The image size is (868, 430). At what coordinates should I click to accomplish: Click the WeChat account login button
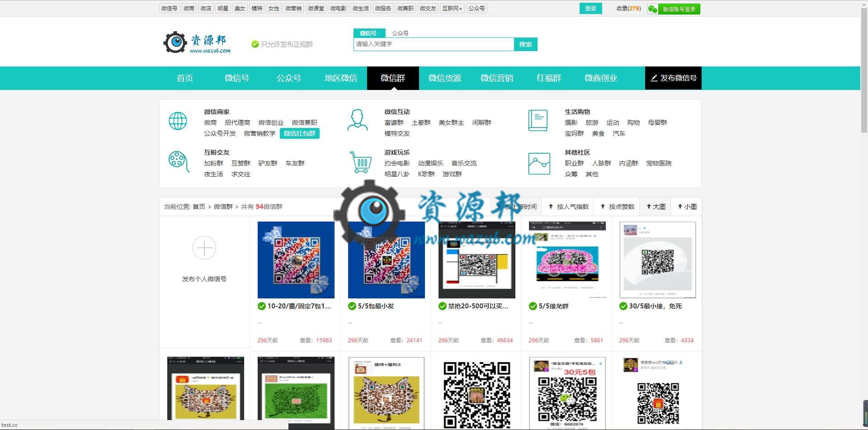[674, 9]
